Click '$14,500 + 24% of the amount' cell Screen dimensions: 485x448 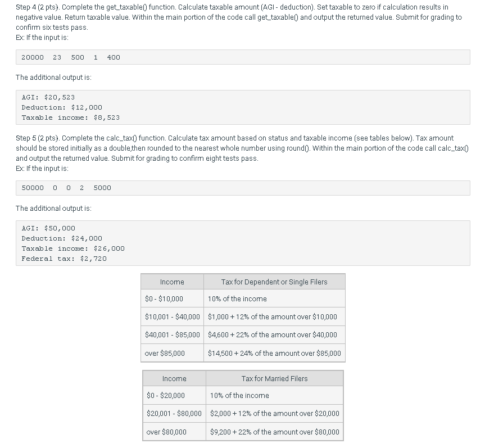pos(274,353)
